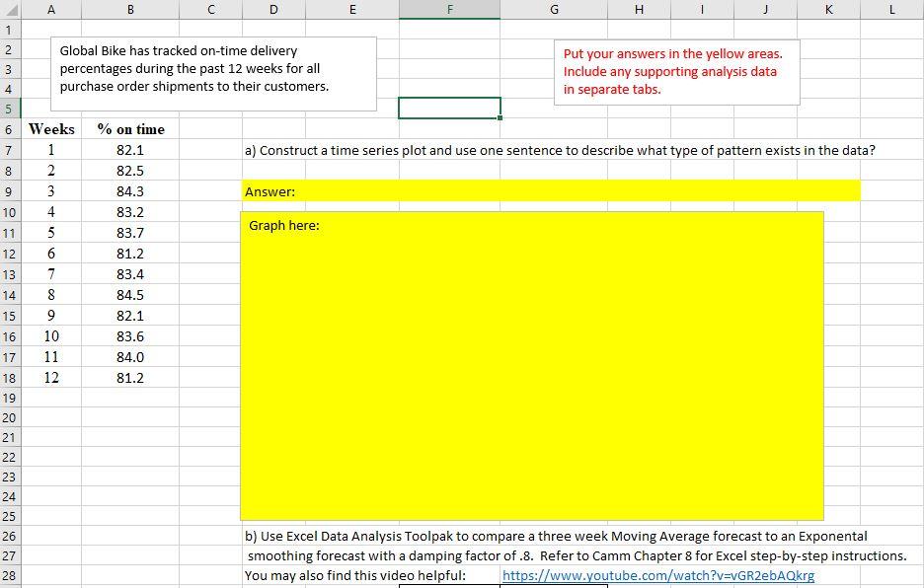Image resolution: width=924 pixels, height=588 pixels.
Task: Select row 28 header
Action: coord(10,575)
